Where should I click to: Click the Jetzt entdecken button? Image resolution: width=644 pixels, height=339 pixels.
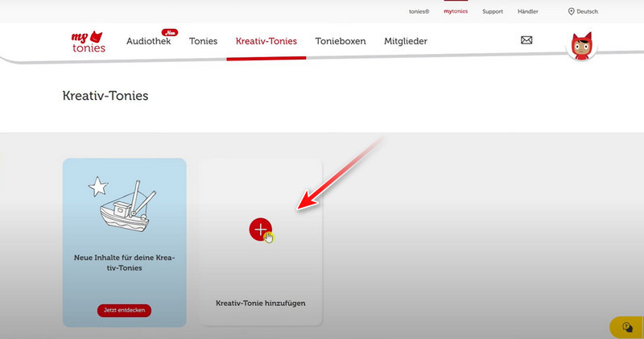click(x=124, y=310)
